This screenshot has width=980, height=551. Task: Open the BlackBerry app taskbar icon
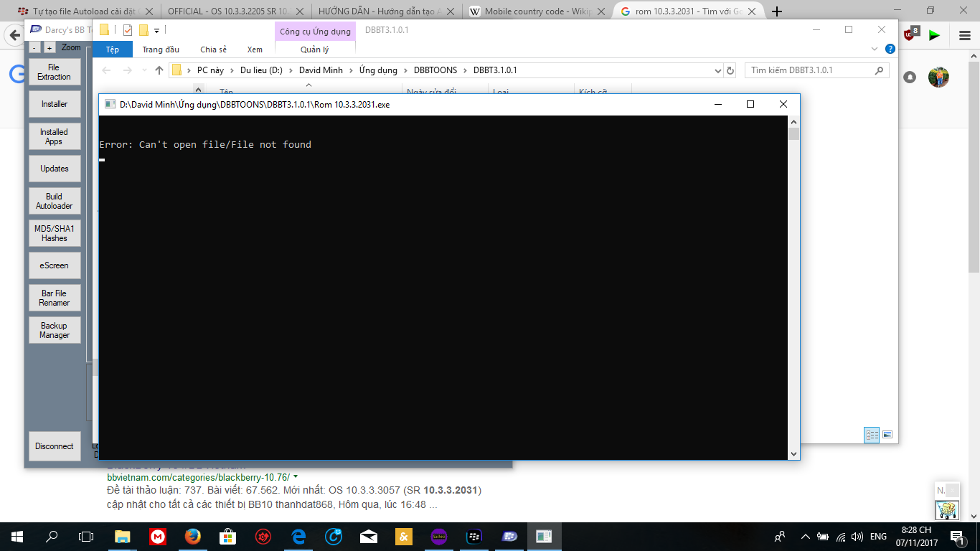[474, 536]
